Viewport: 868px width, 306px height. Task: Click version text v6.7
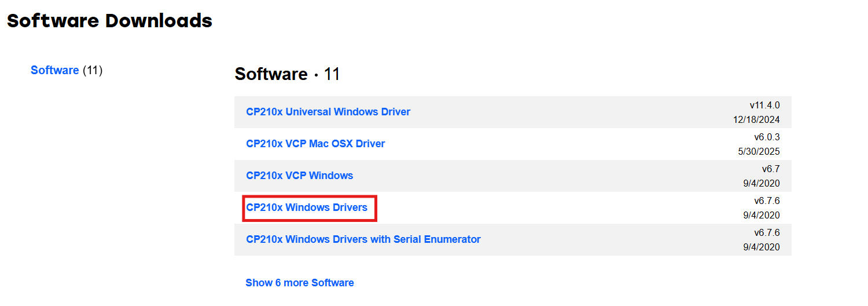point(771,169)
